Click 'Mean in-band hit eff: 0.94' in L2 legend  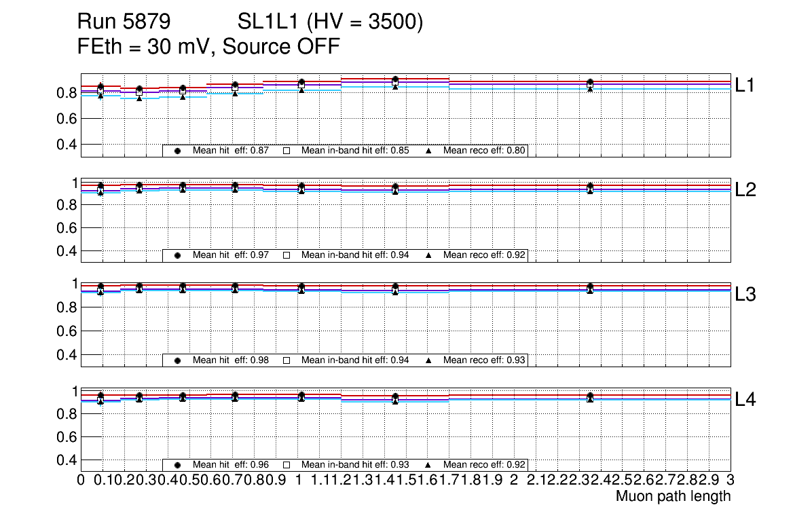click(355, 255)
